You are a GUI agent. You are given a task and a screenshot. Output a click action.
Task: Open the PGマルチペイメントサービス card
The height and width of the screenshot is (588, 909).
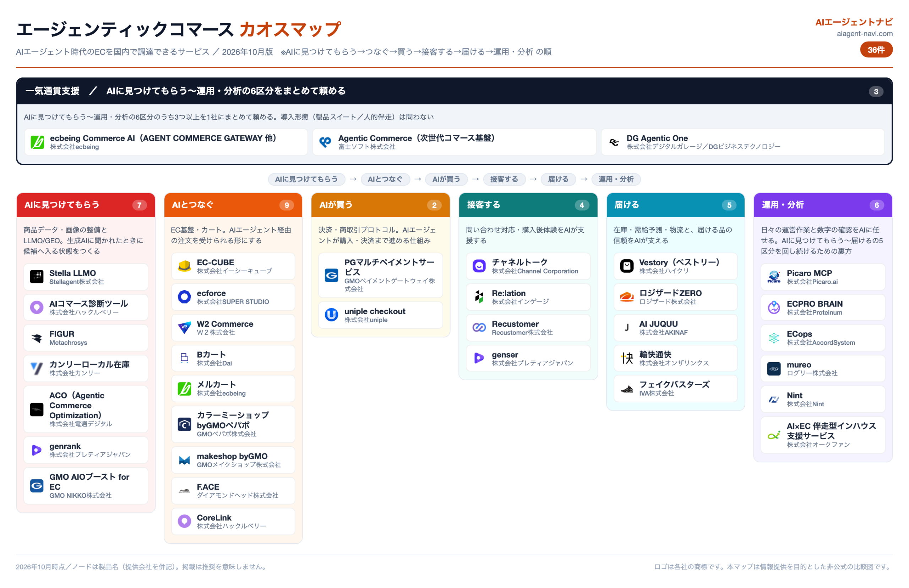pos(381,275)
